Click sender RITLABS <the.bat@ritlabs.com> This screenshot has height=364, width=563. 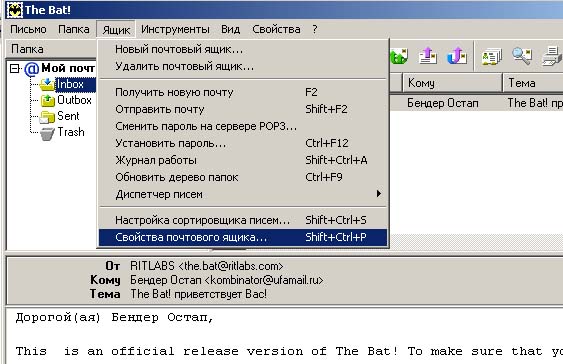(x=206, y=266)
